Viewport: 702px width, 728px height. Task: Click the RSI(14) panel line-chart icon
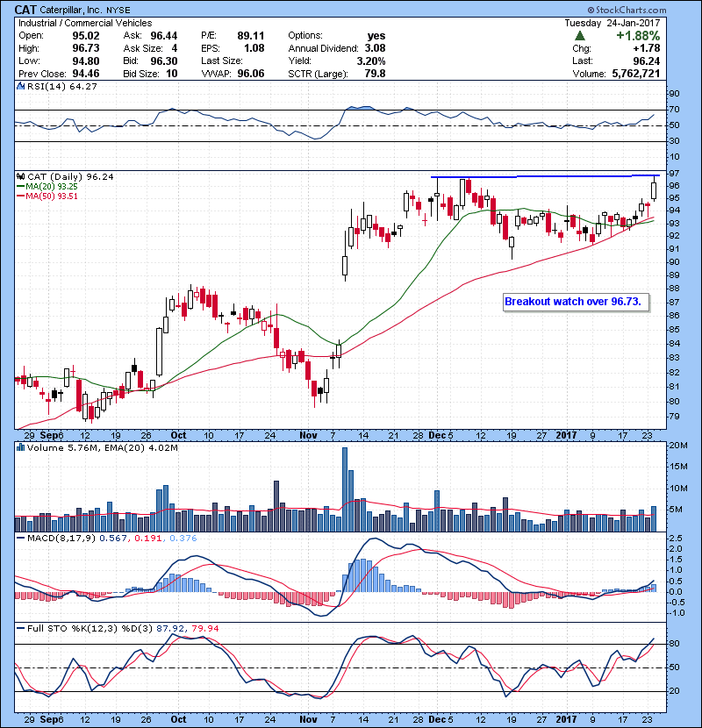coord(21,86)
